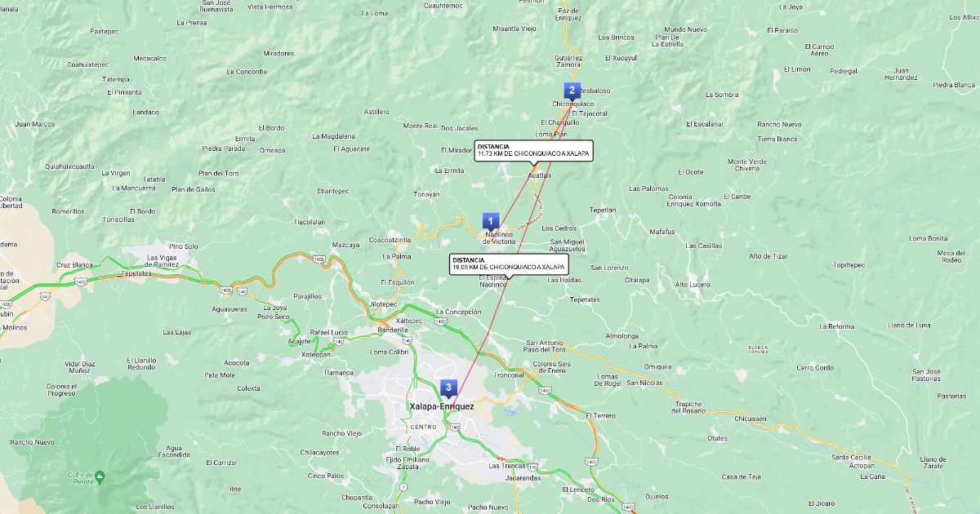Select the Banderilla town label
Screen dimensions: 980x514
point(392,330)
